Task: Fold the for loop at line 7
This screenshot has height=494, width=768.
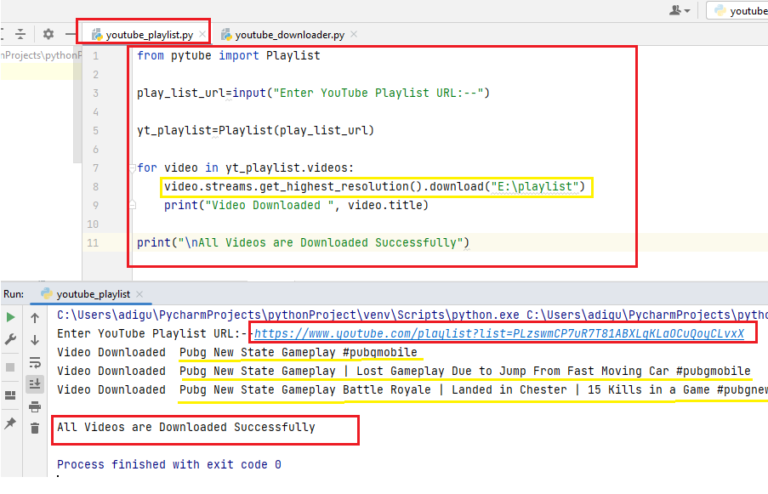Action: pos(132,168)
